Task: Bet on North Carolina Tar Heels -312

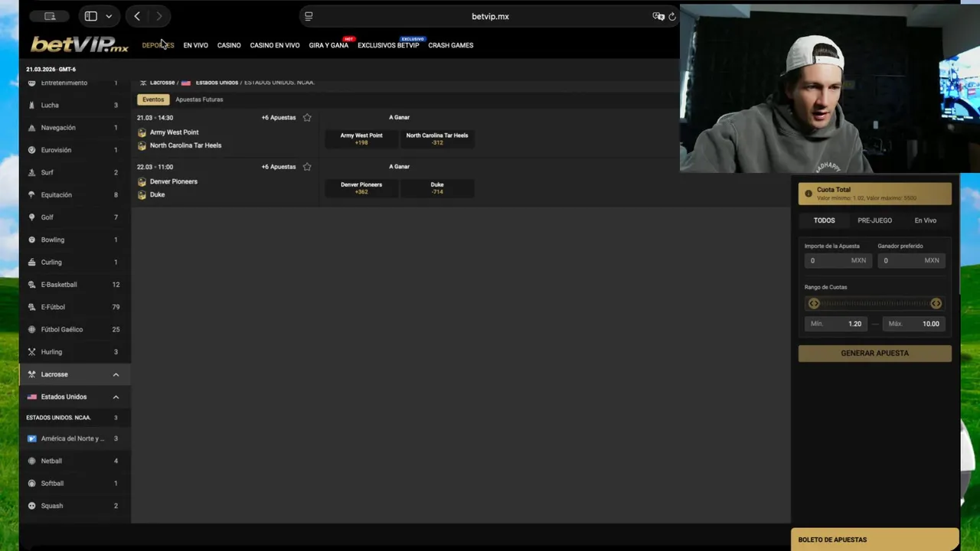Action: point(437,139)
